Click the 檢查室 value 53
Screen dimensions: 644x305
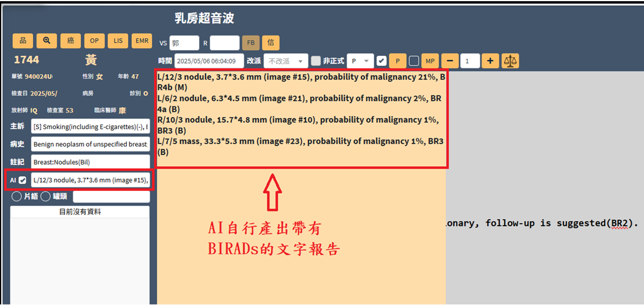click(69, 111)
